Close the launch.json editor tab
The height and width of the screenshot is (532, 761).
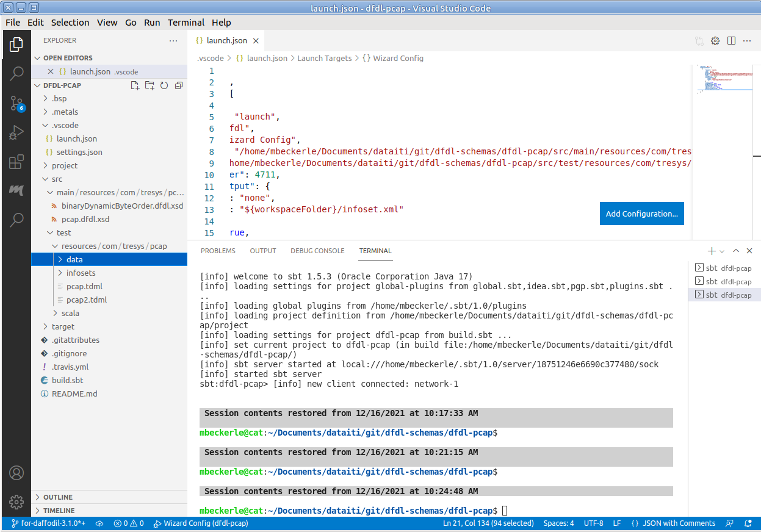256,41
